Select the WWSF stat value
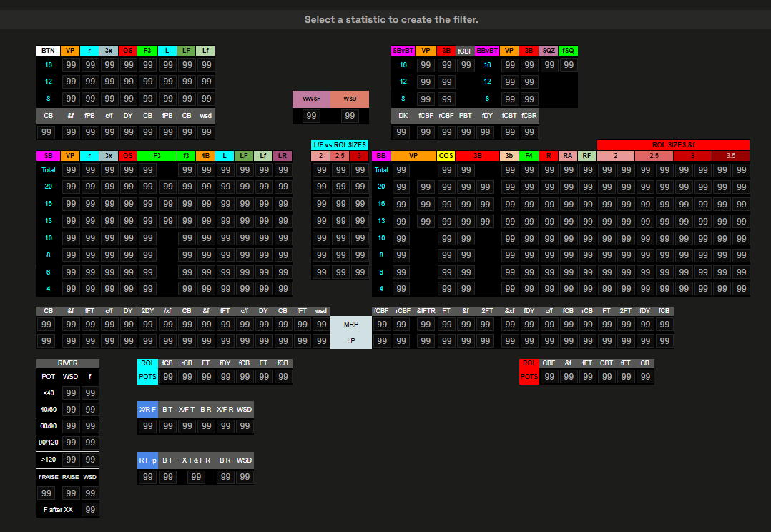This screenshot has height=532, width=771. point(312,116)
